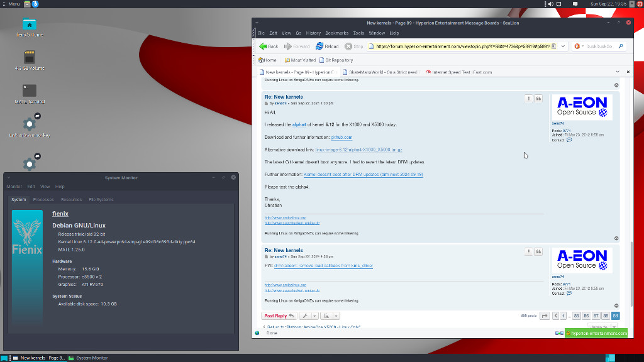Quote the 4:00 pm post by xeno74

tap(538, 99)
